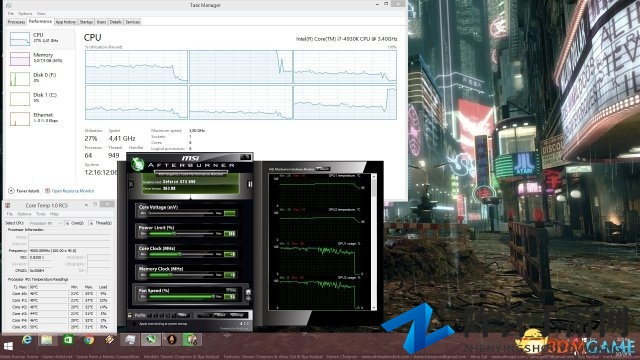Open Chrome from the taskbar

89,340
